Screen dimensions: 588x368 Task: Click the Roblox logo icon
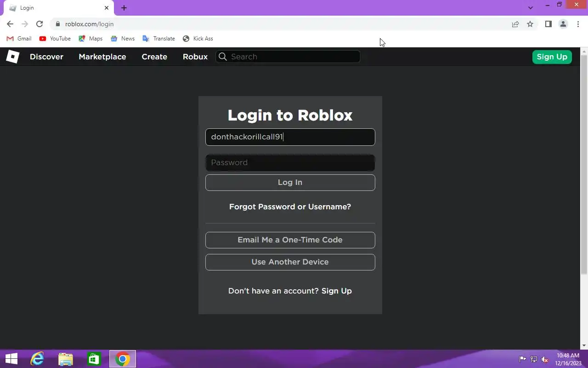(x=12, y=57)
